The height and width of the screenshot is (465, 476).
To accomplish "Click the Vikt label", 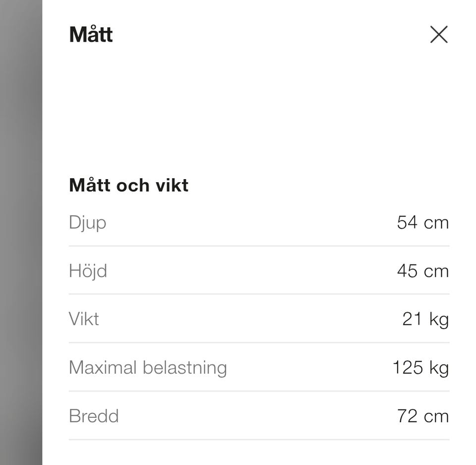I will click(84, 319).
